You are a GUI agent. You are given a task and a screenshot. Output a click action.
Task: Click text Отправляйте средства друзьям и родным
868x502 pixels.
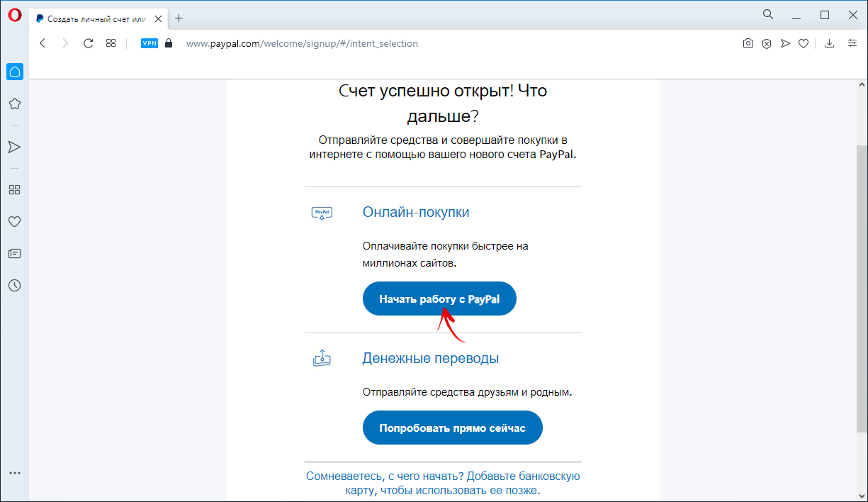(x=467, y=391)
